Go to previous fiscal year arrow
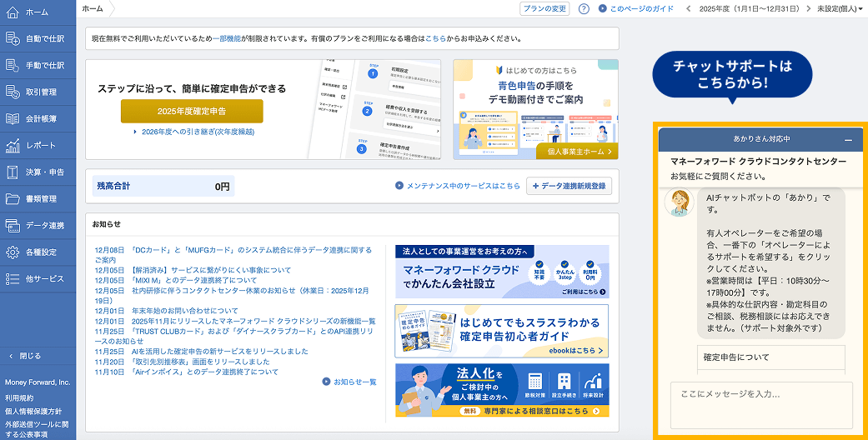Viewport: 868px width, 440px height. [689, 9]
